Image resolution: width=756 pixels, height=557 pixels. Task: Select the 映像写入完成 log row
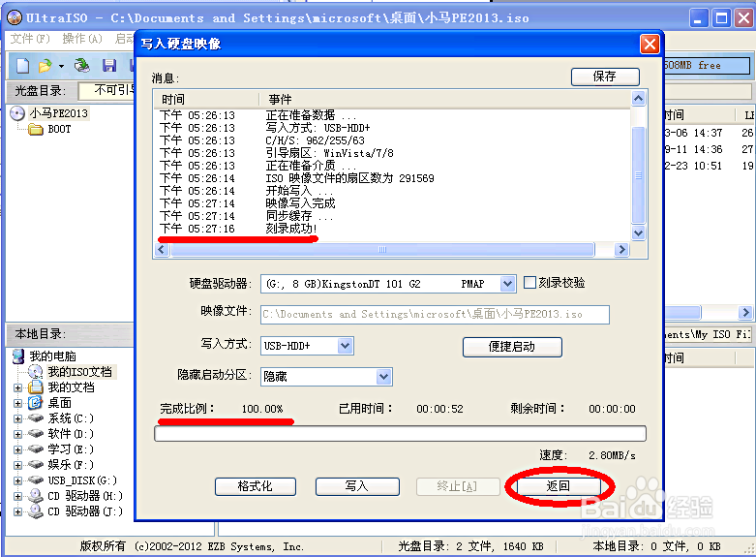coord(392,203)
